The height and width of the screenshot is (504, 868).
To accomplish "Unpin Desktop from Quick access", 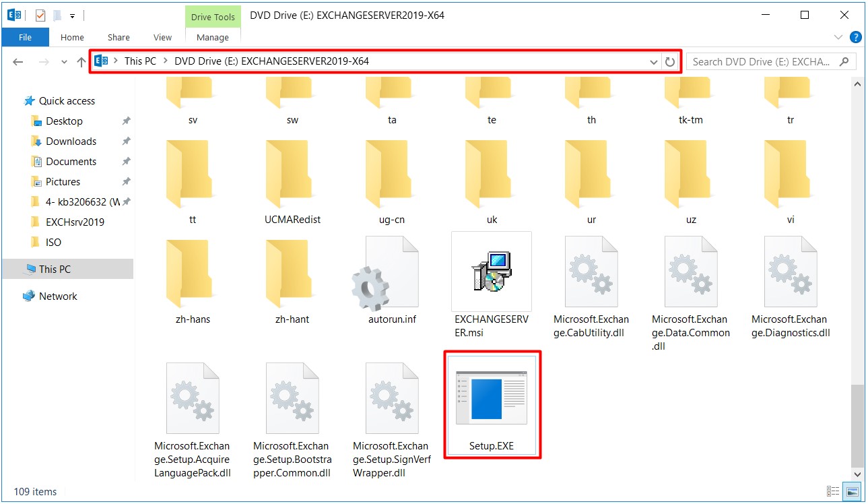I will 126,121.
